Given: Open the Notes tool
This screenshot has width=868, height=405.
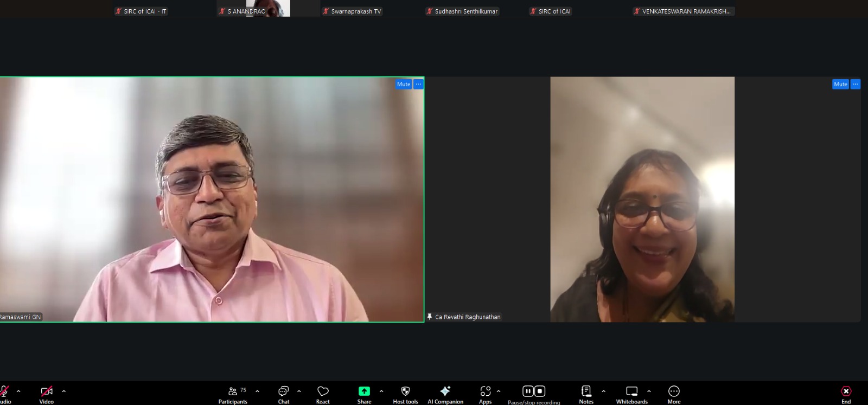Looking at the screenshot, I should 586,394.
